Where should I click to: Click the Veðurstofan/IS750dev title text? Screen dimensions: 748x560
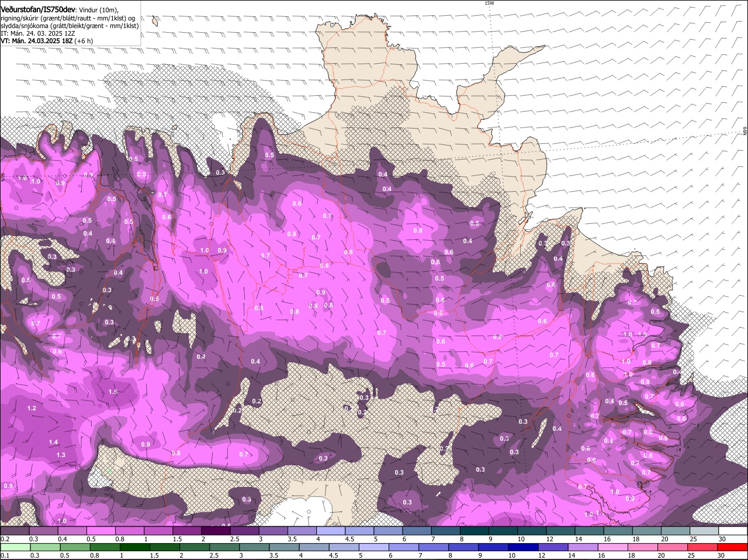click(38, 9)
